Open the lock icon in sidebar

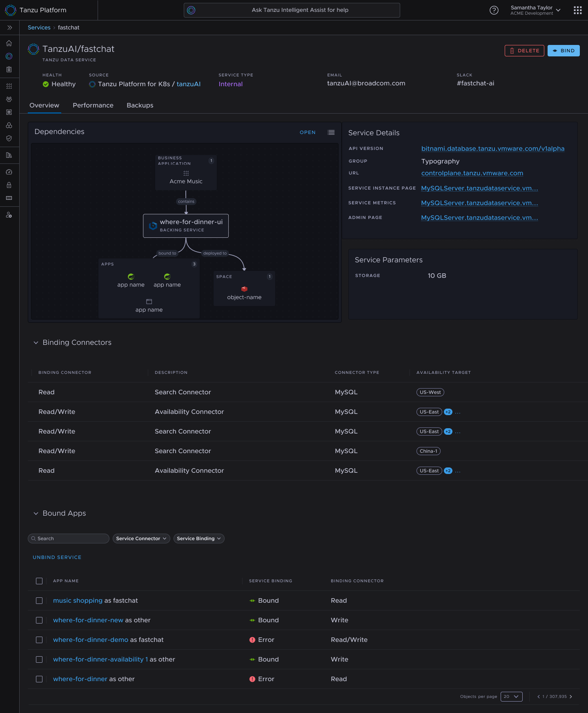(9, 185)
